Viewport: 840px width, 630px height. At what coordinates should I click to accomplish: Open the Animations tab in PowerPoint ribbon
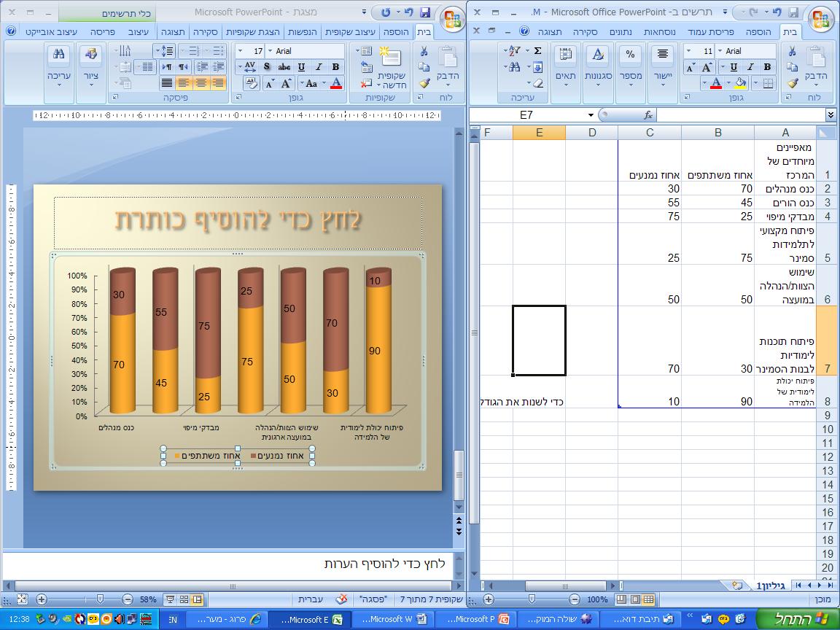tap(303, 31)
